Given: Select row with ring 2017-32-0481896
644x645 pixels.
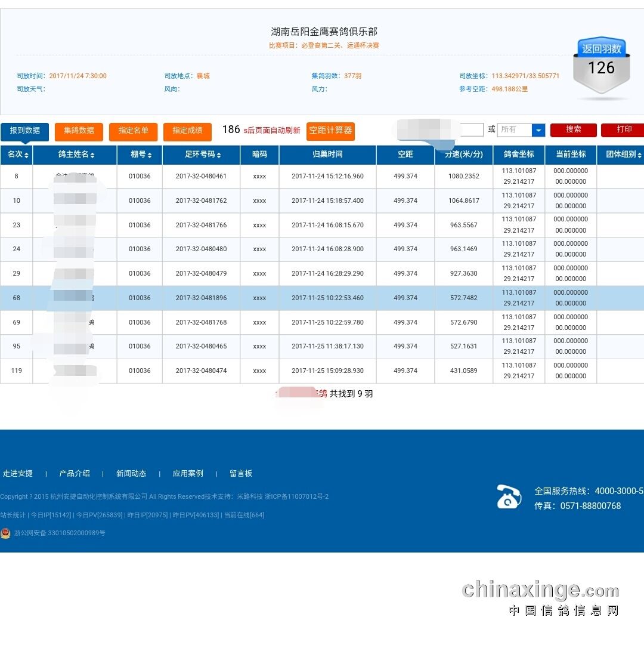Looking at the screenshot, I should click(201, 298).
